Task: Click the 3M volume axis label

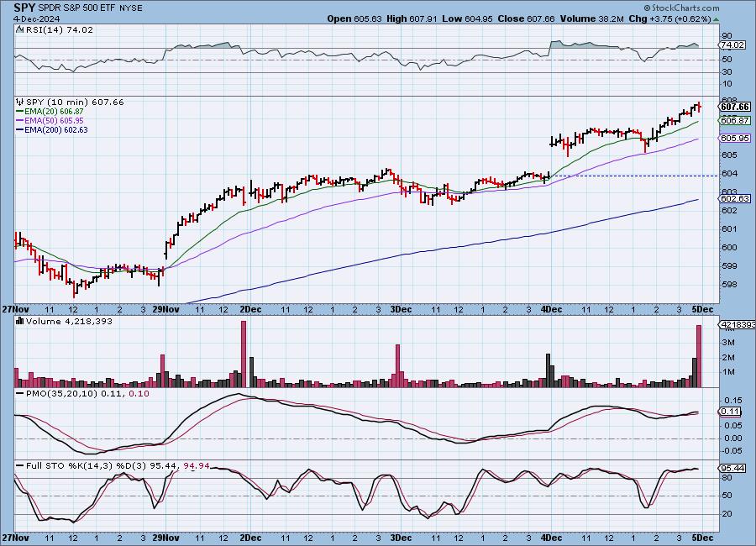Action: coord(728,343)
